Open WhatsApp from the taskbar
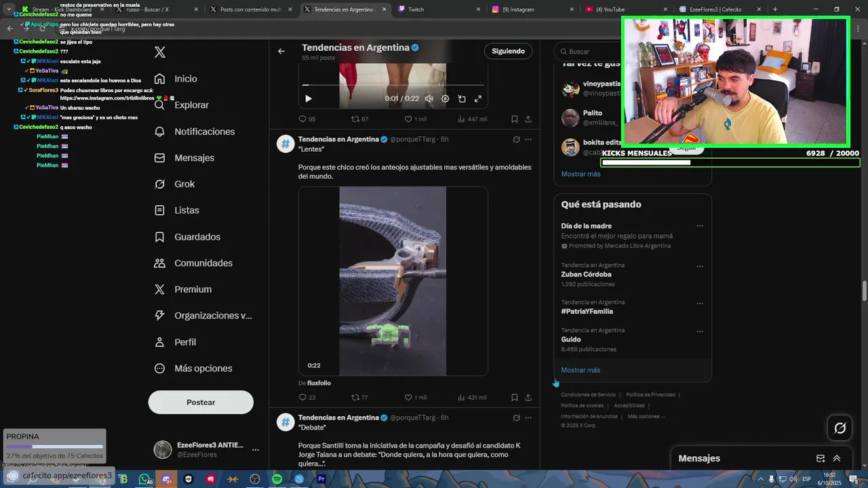The image size is (868, 488). 144,479
